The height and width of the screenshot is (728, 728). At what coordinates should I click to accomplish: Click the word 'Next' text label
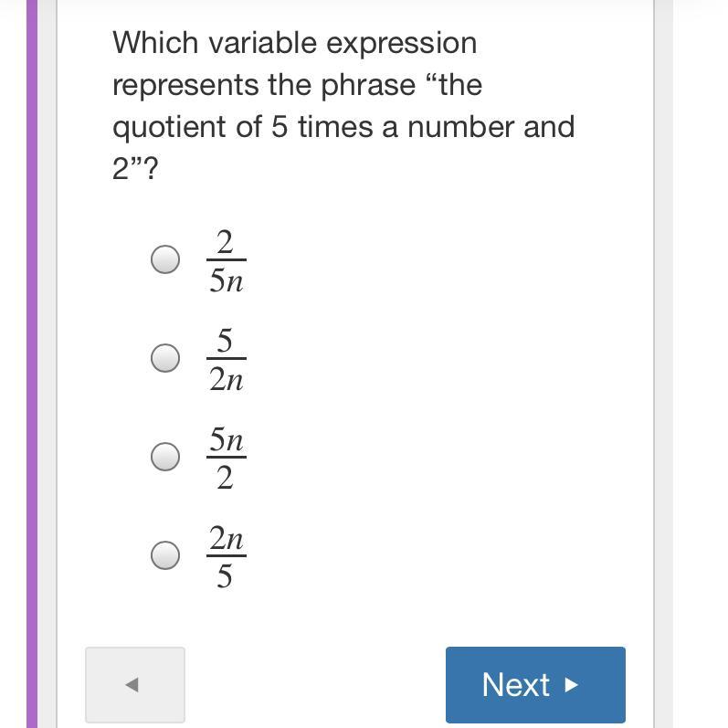coord(516,684)
